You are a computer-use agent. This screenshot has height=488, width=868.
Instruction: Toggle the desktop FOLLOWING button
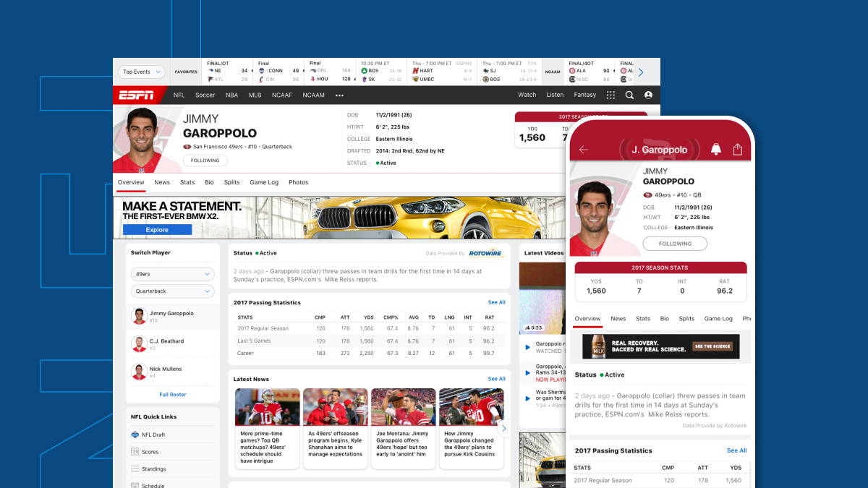[205, 160]
